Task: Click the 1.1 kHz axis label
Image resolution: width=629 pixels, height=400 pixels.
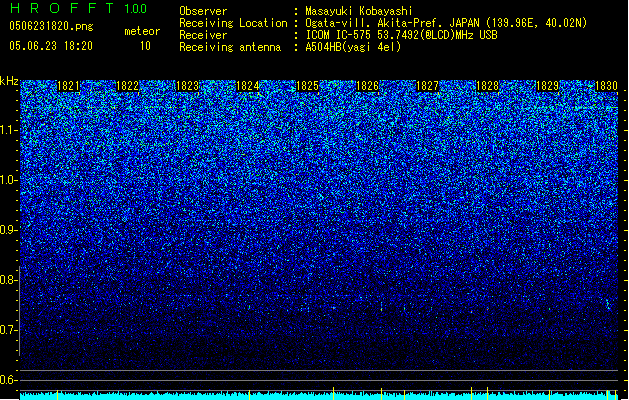Action: click(8, 130)
